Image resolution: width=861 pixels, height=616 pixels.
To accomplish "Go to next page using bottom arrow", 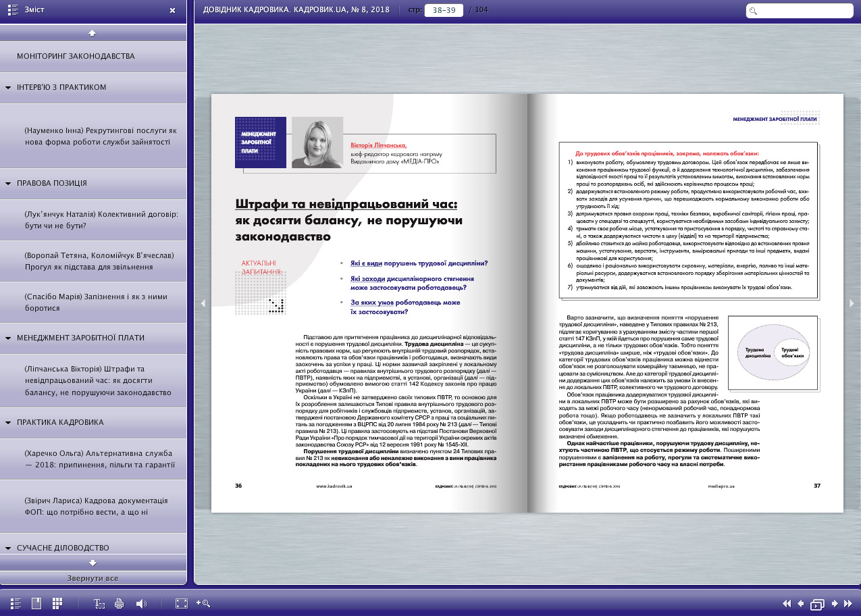I will coord(835,603).
